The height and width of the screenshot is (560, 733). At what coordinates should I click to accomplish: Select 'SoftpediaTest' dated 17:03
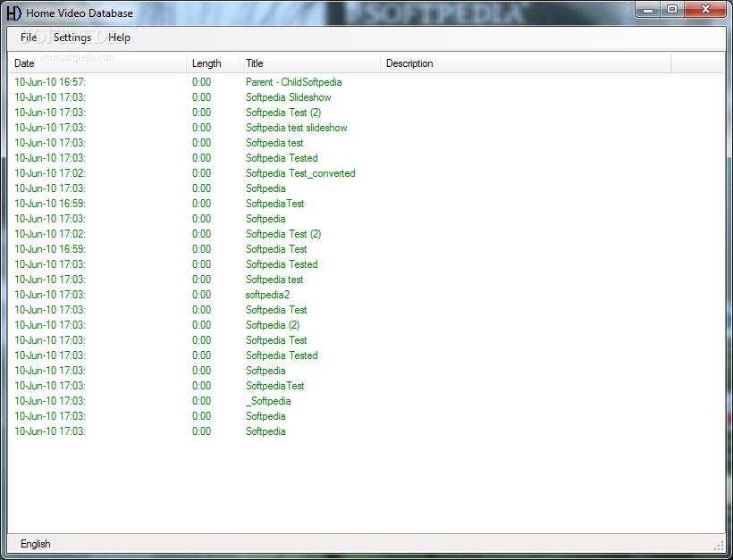pos(275,386)
